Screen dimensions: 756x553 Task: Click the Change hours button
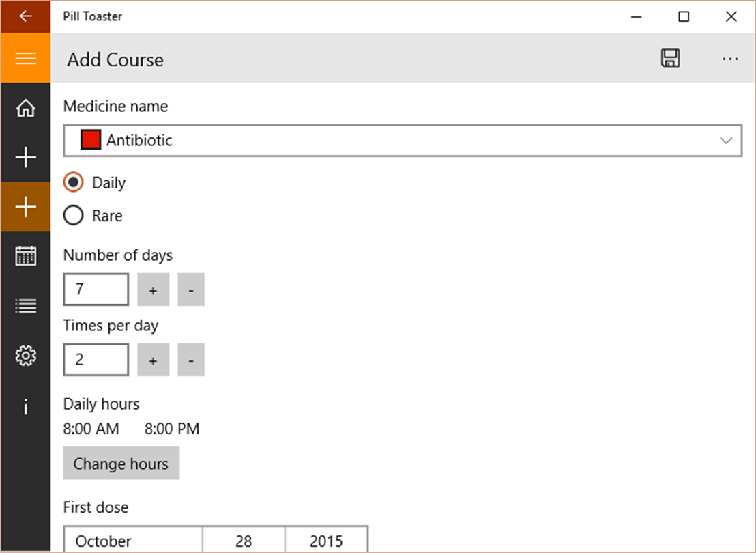121,464
